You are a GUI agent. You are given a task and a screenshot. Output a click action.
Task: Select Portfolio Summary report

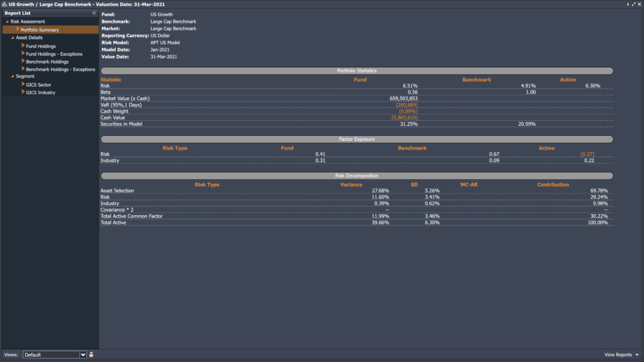(x=40, y=30)
